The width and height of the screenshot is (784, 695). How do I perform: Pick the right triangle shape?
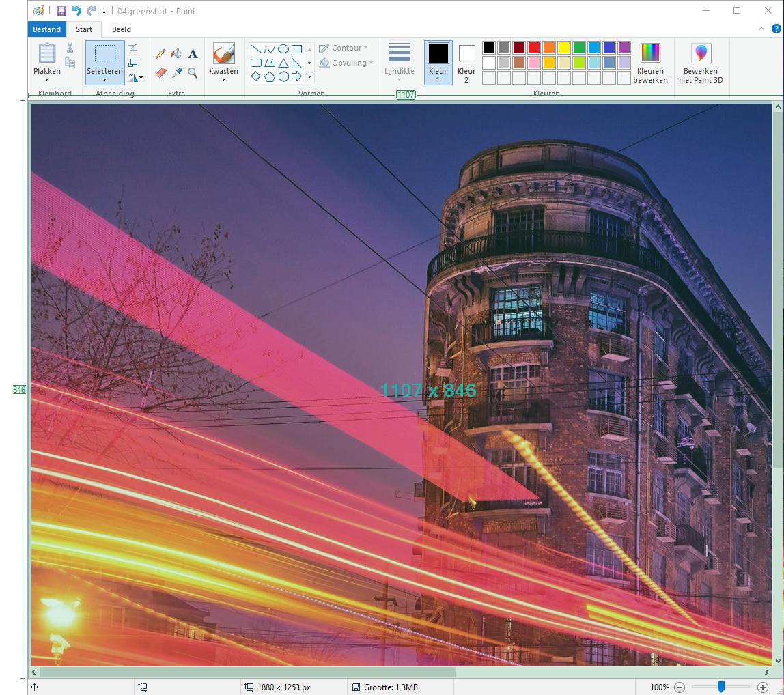tap(296, 63)
